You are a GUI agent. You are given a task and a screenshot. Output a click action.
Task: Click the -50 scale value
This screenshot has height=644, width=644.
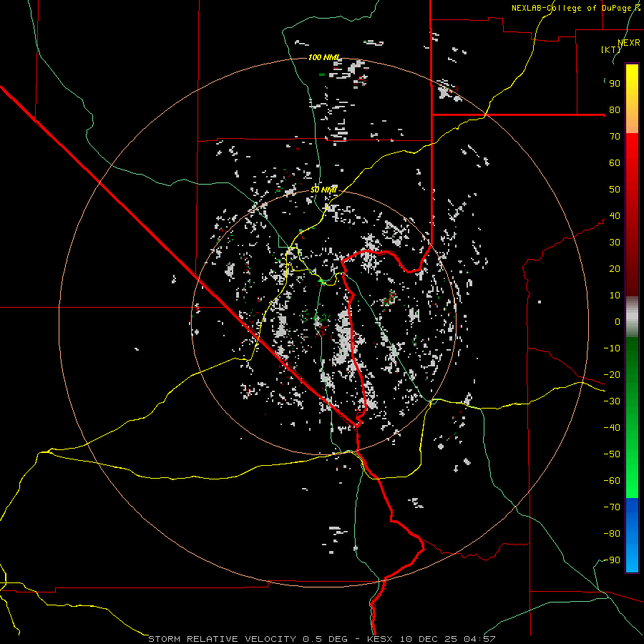pos(612,454)
